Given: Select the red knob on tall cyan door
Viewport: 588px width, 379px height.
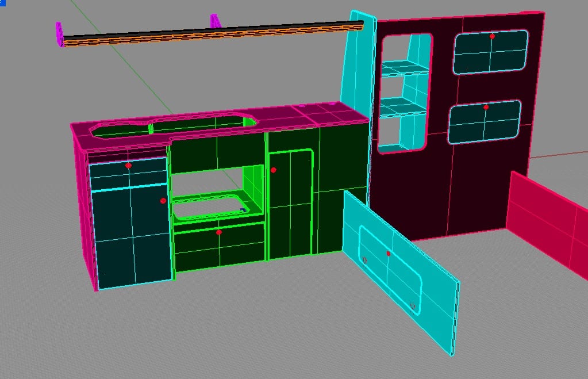Looking at the screenshot, I should point(163,201).
